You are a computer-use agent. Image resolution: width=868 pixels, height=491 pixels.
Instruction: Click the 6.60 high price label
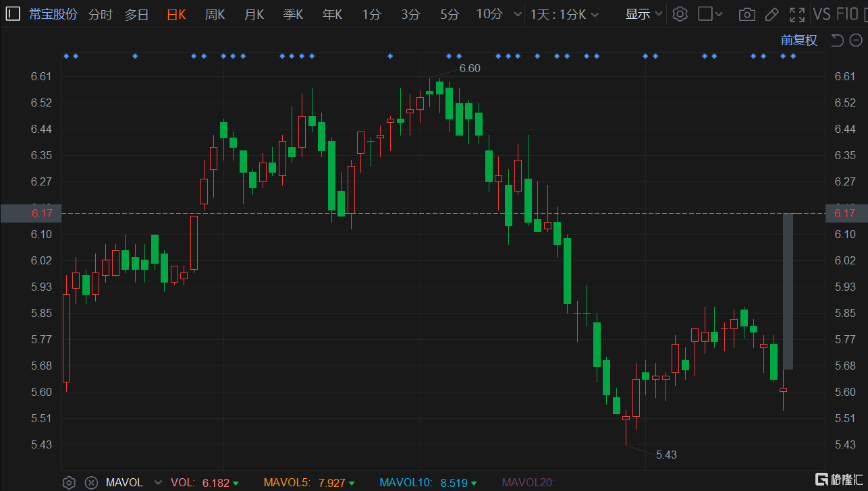tap(470, 68)
